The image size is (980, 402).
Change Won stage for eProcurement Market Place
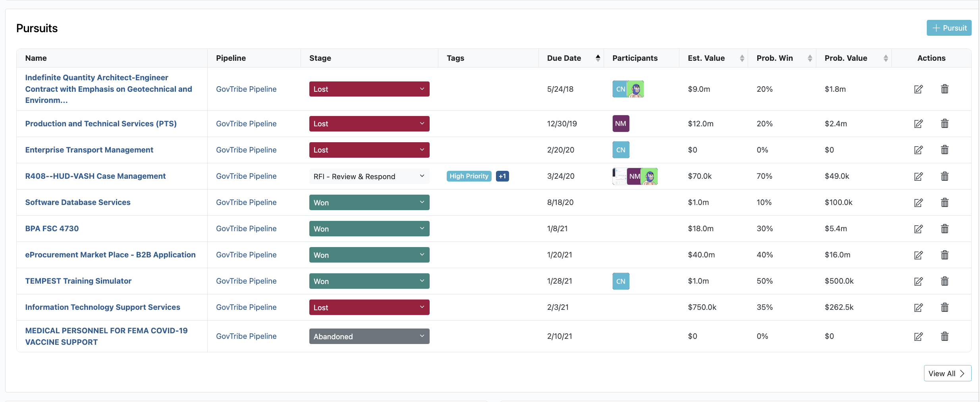tap(369, 255)
